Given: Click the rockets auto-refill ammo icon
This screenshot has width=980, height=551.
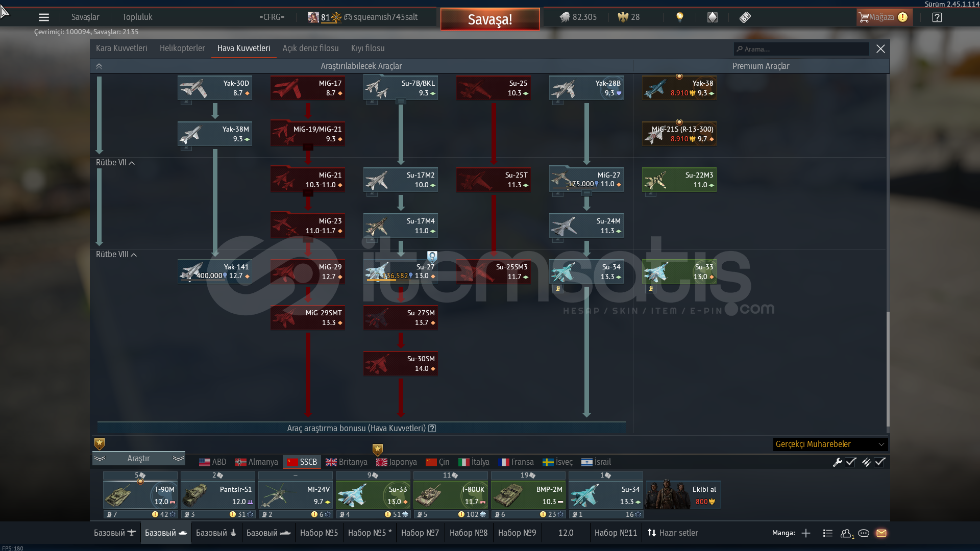Looking at the screenshot, I should click(866, 462).
